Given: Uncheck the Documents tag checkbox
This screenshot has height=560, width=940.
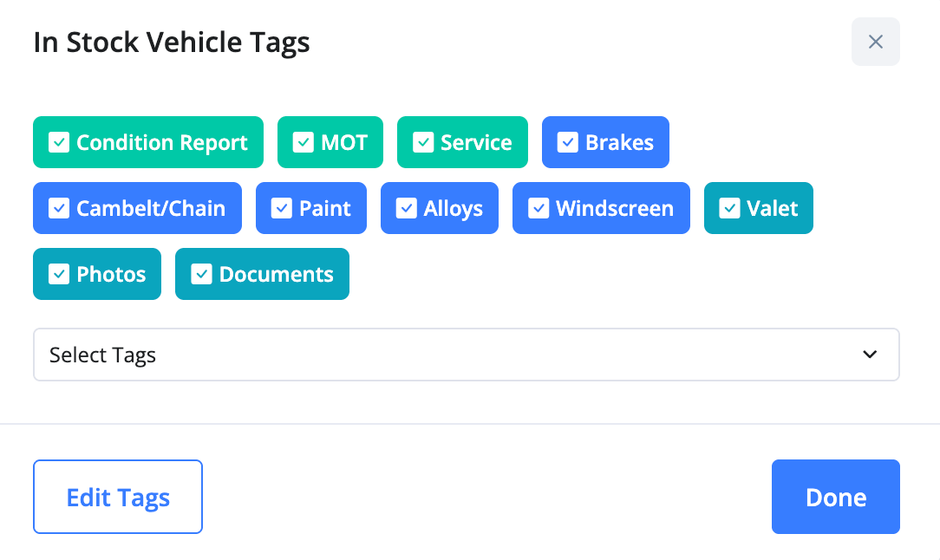Looking at the screenshot, I should (x=201, y=274).
